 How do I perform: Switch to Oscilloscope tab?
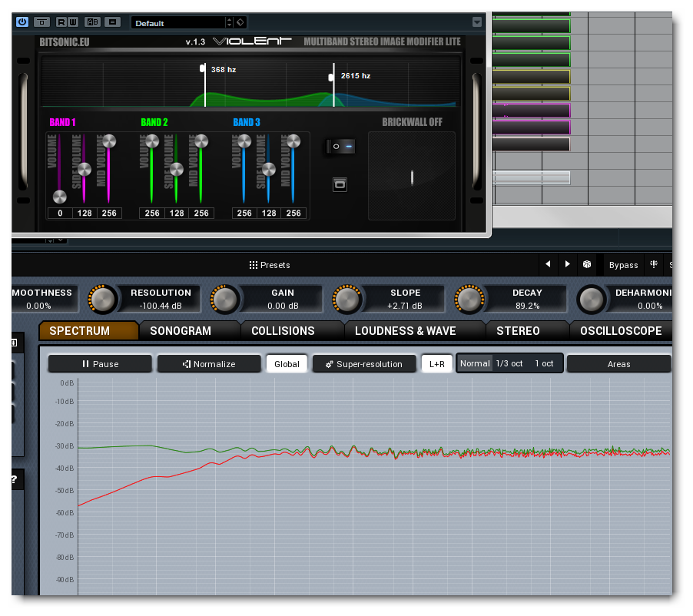pyautogui.click(x=622, y=330)
